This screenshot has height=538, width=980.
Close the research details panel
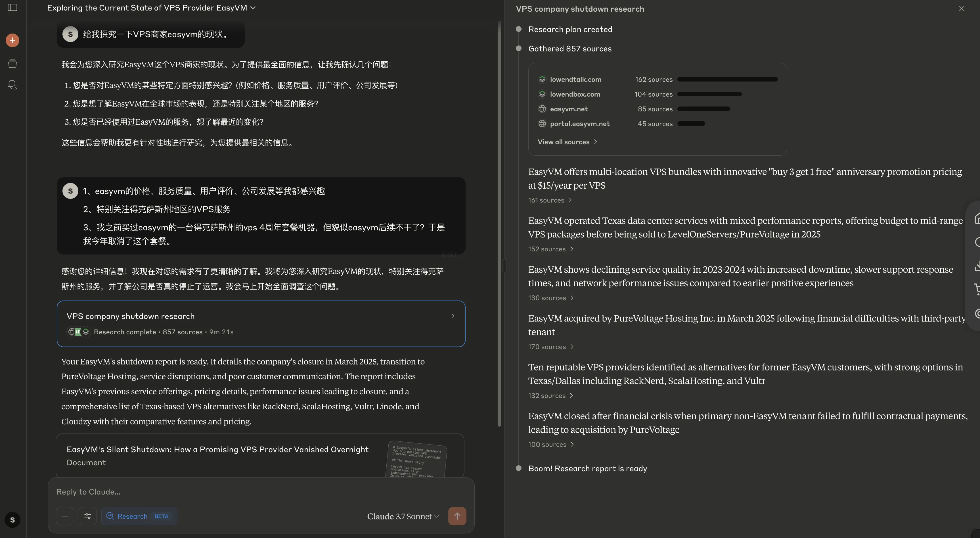click(x=961, y=9)
